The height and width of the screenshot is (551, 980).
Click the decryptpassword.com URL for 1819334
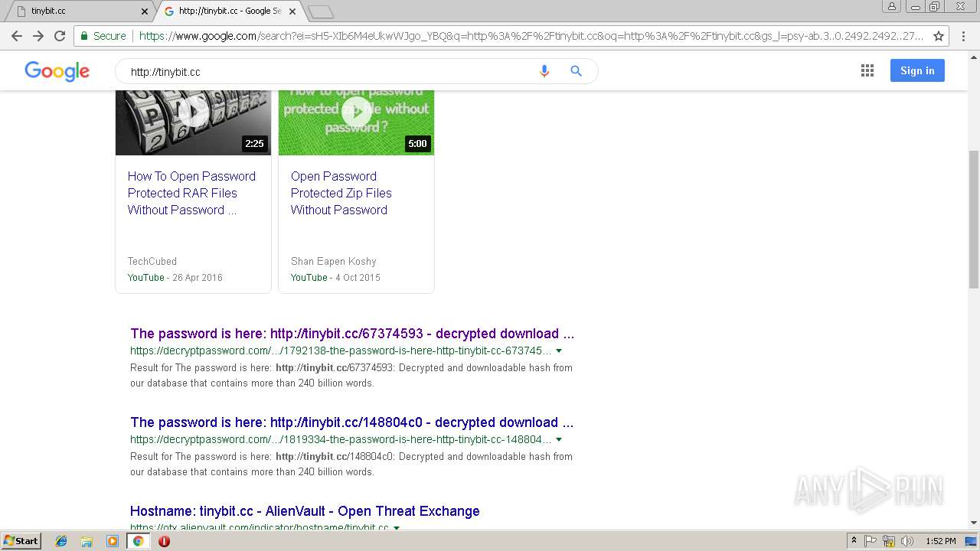click(341, 439)
